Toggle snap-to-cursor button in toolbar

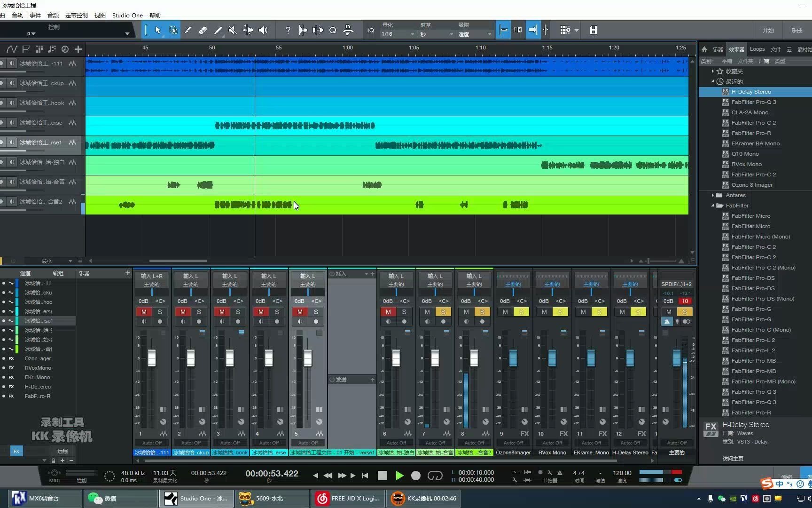pyautogui.click(x=503, y=30)
